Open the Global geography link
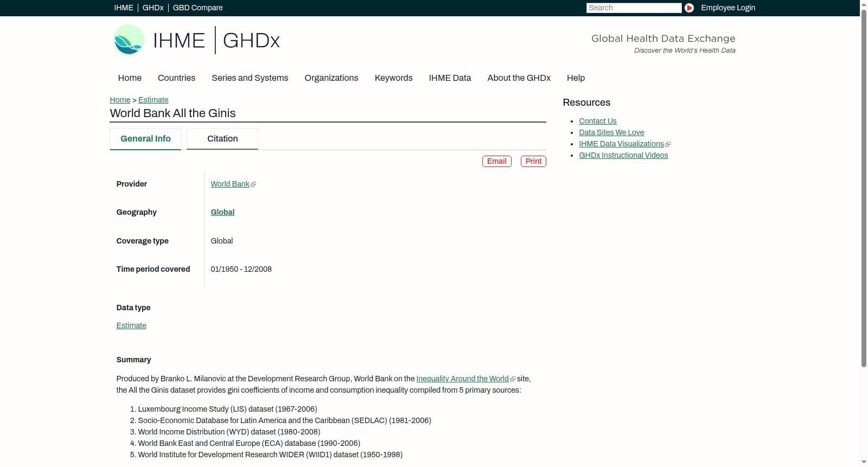 pyautogui.click(x=222, y=213)
